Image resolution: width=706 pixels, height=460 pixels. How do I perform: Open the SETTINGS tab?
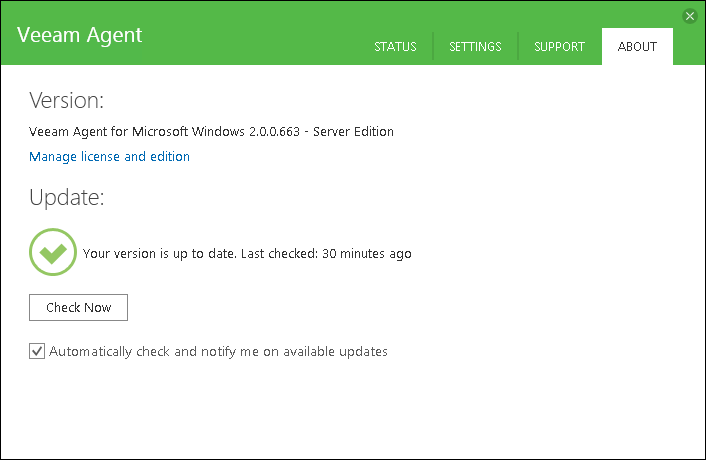point(475,47)
